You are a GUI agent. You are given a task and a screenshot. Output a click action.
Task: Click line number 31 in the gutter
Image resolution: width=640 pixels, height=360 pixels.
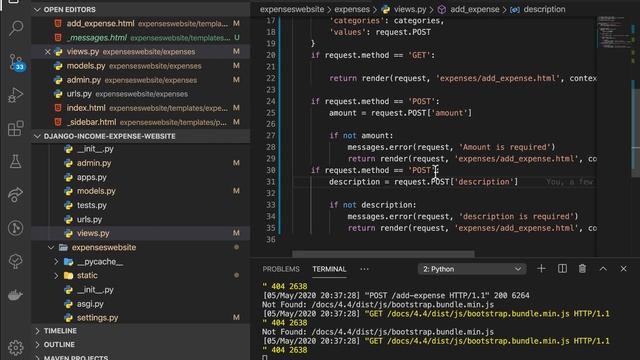271,182
